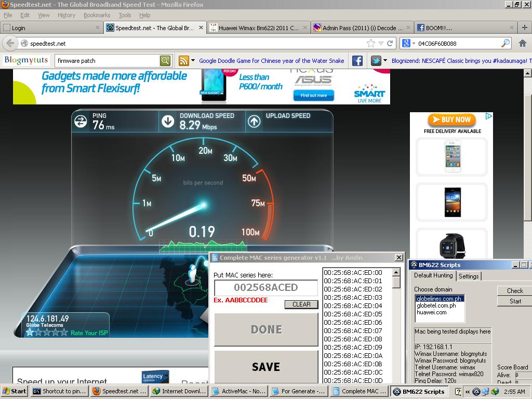Open the Edit menu
This screenshot has width=532, height=399.
coord(25,15)
